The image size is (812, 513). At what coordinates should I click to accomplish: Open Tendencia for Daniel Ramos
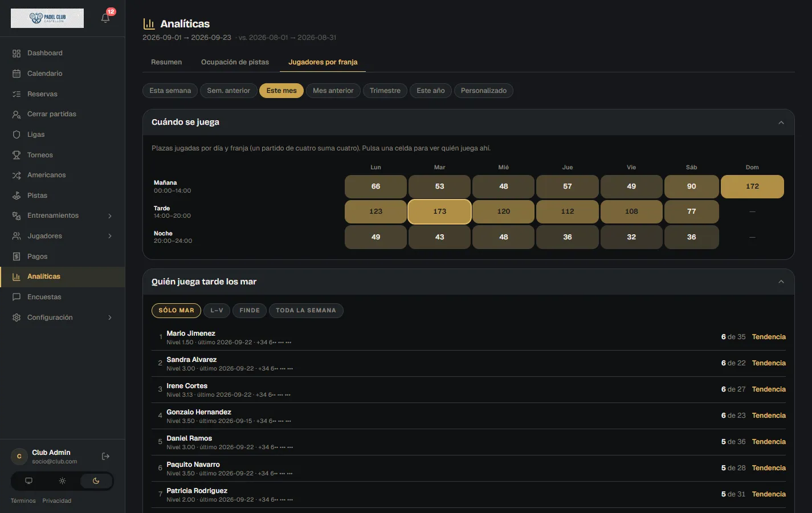tap(769, 442)
